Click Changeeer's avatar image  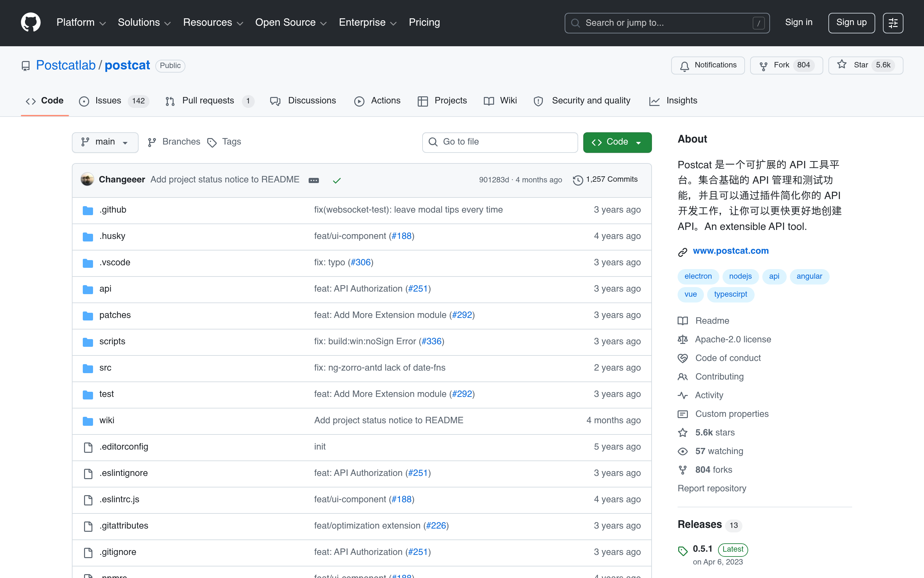pyautogui.click(x=88, y=179)
